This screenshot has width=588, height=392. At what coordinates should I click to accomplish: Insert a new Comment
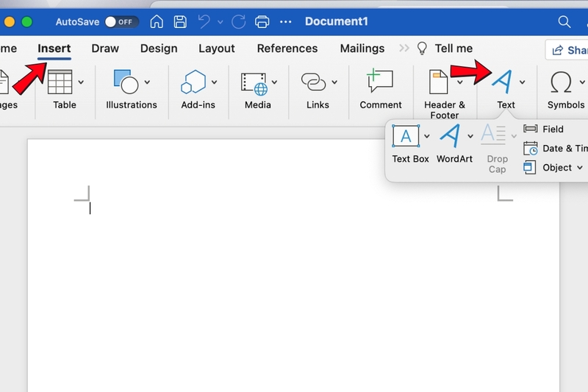(x=380, y=88)
